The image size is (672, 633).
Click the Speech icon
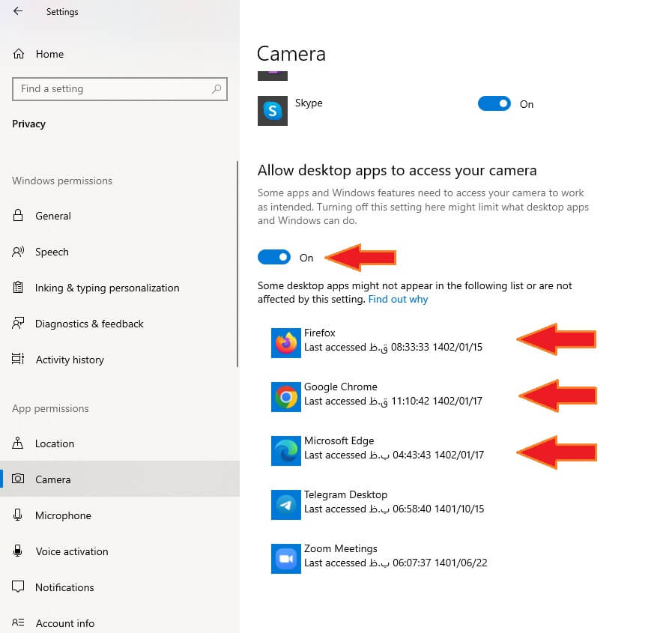coord(18,252)
